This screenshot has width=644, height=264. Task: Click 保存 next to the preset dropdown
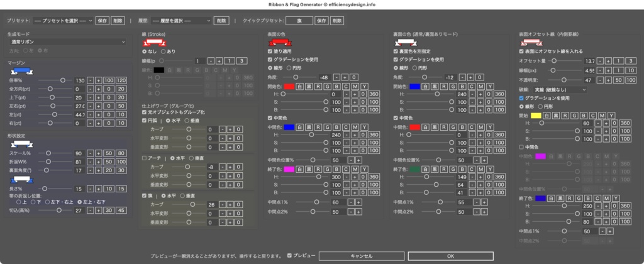(103, 21)
